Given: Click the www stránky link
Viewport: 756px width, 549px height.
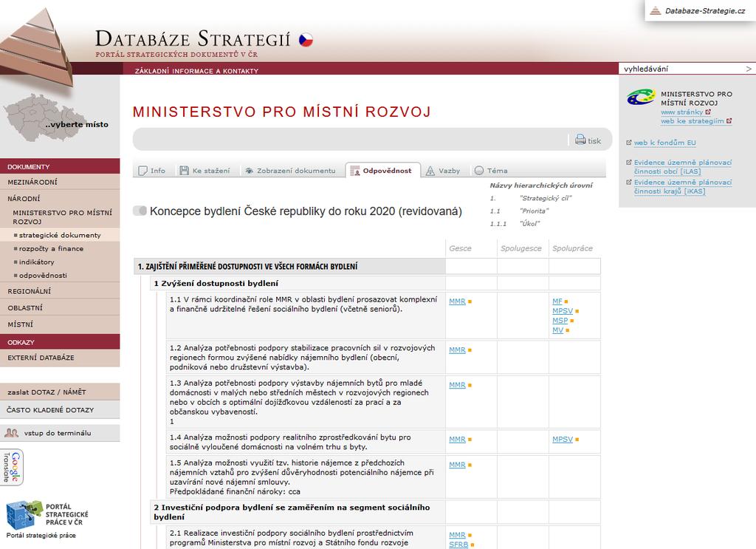Looking at the screenshot, I should pyautogui.click(x=681, y=112).
